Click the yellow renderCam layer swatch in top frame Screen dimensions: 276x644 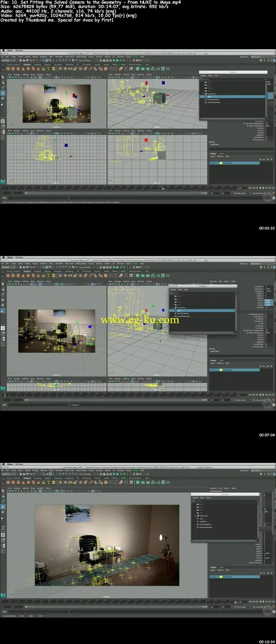click(220, 163)
